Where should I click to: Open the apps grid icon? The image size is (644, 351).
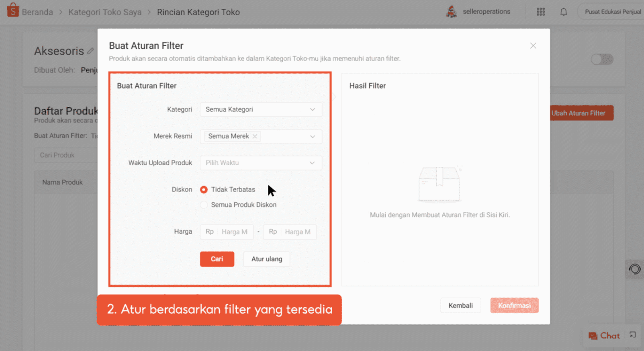click(x=541, y=12)
